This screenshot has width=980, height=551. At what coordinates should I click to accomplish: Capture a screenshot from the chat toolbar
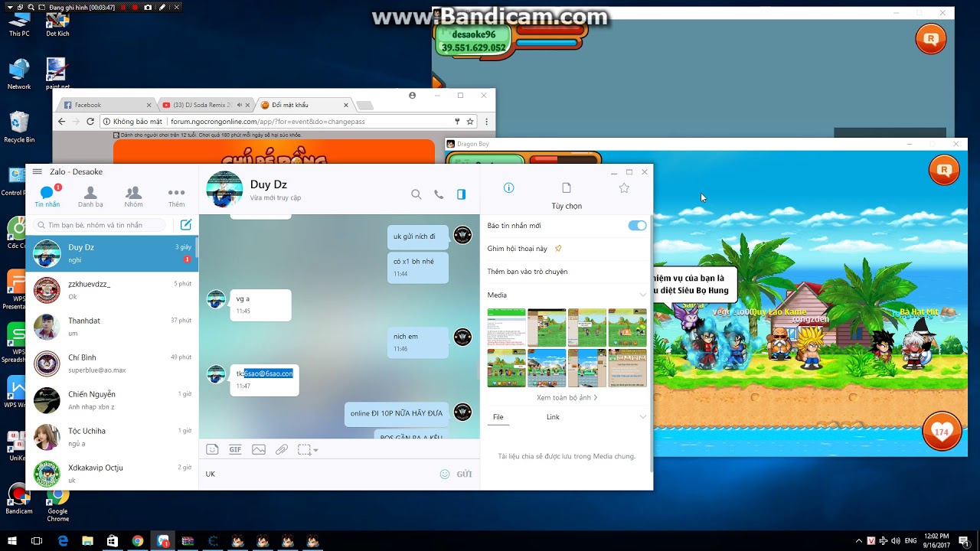pyautogui.click(x=304, y=450)
